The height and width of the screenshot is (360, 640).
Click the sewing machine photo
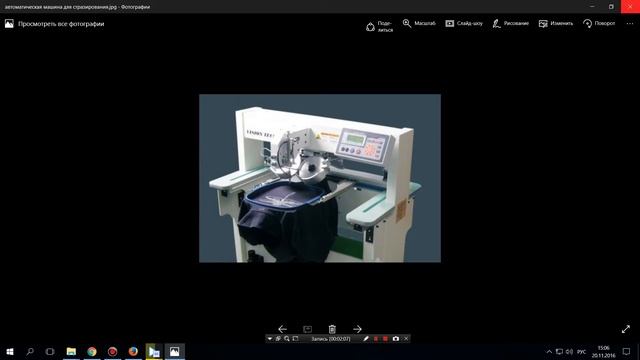[x=320, y=178]
